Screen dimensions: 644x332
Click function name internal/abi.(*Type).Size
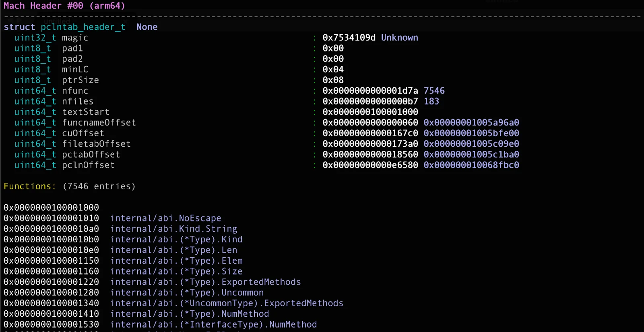pyautogui.click(x=176, y=271)
